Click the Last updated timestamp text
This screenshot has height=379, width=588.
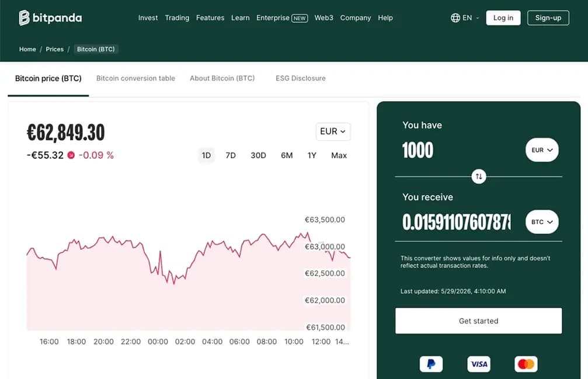pyautogui.click(x=453, y=291)
